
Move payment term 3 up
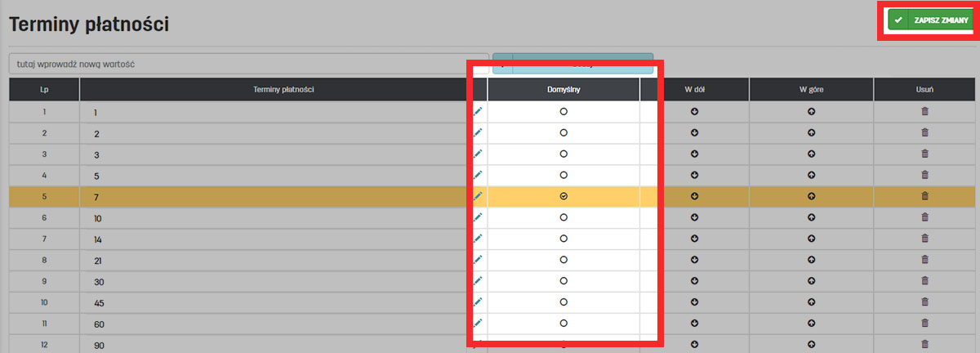[811, 154]
